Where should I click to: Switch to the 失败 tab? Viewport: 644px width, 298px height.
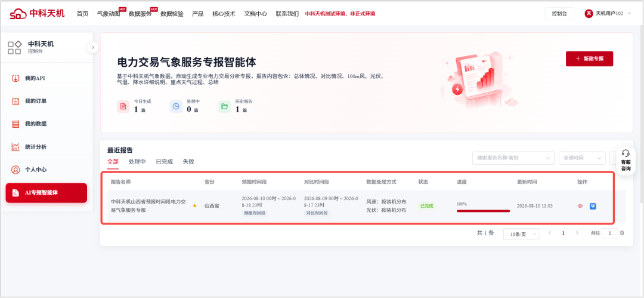tap(188, 162)
